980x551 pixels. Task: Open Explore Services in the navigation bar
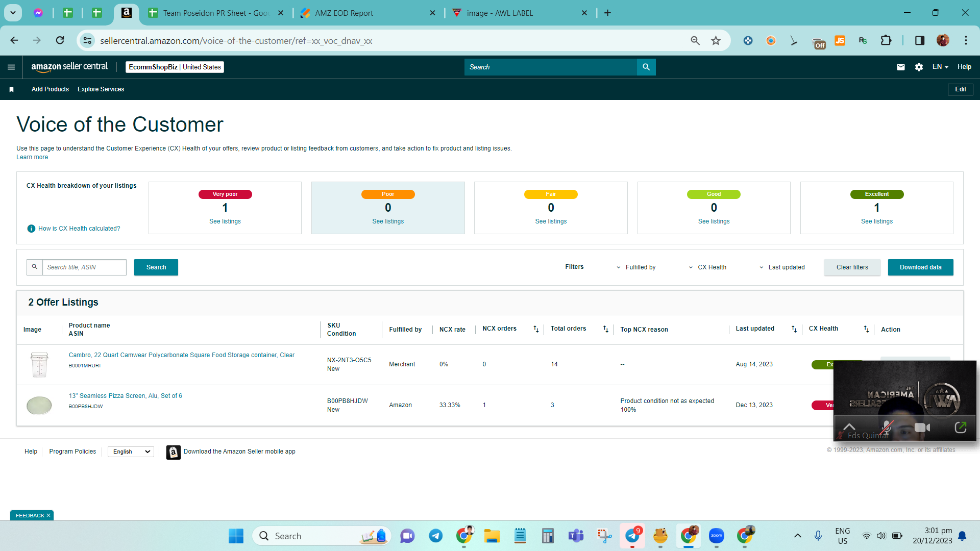point(101,89)
